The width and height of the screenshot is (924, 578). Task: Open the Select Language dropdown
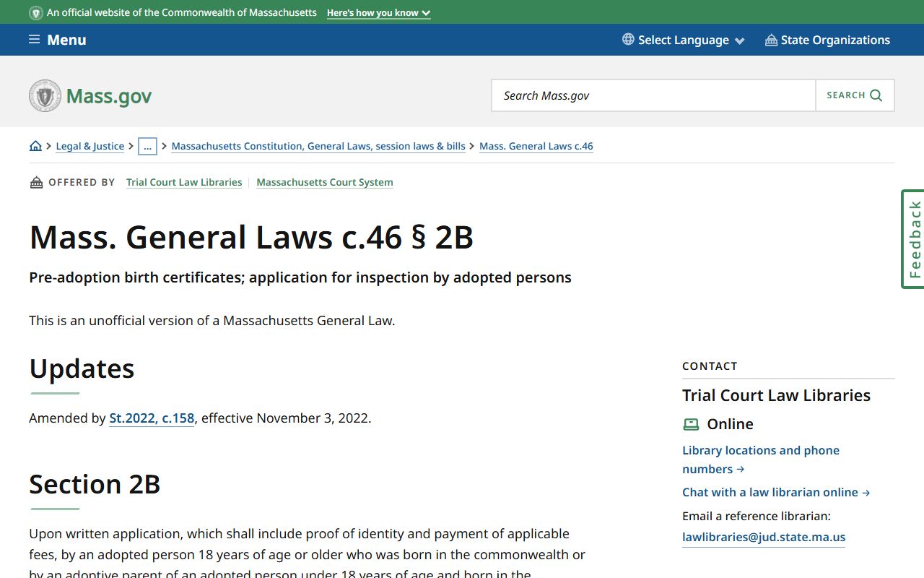coord(683,40)
